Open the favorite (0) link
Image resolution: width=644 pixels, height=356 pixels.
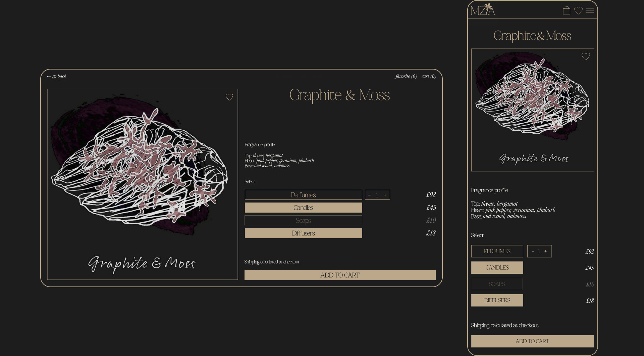coord(406,77)
